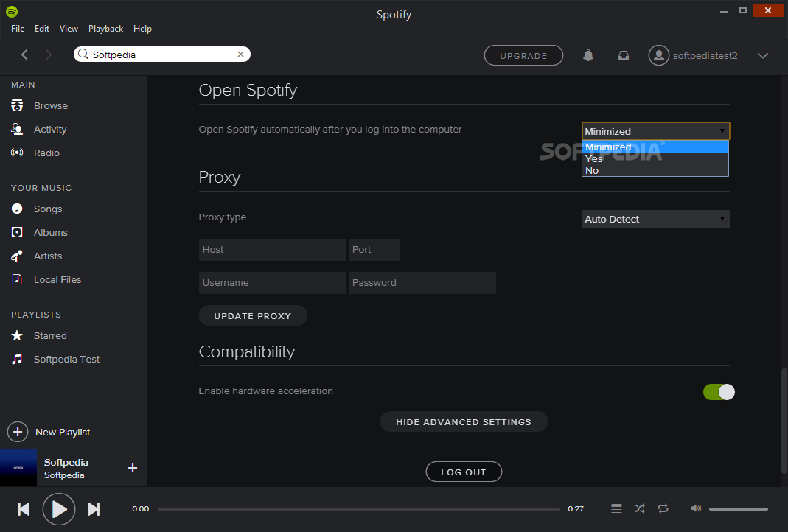Open the Proxy type Auto Detect dropdown
The height and width of the screenshot is (532, 788).
tap(656, 219)
